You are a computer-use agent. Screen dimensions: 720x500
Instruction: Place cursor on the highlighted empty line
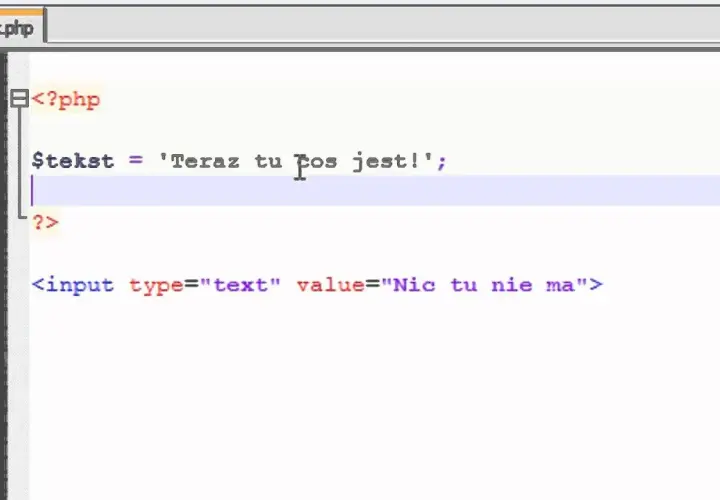(x=375, y=190)
